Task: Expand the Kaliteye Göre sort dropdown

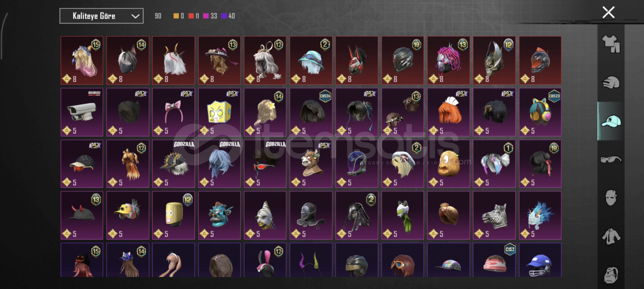Action: [101, 16]
